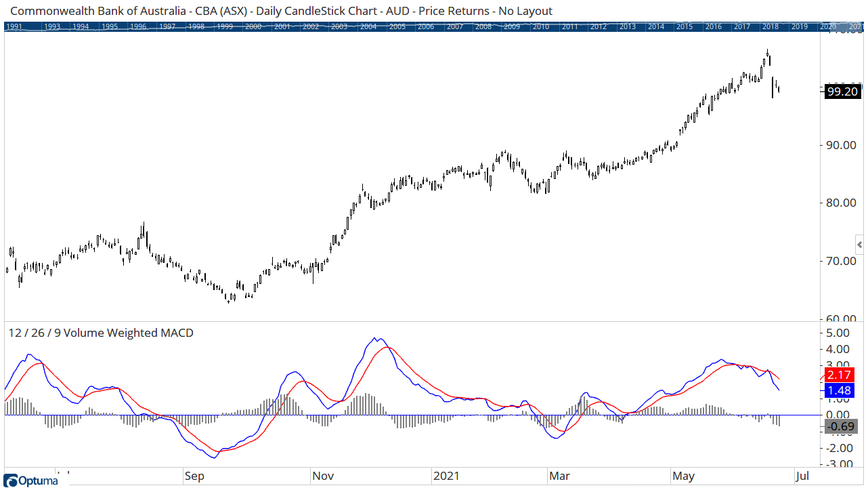Viewport: 868px width, 490px height.
Task: Click the Mar date axis label
Action: (x=559, y=476)
